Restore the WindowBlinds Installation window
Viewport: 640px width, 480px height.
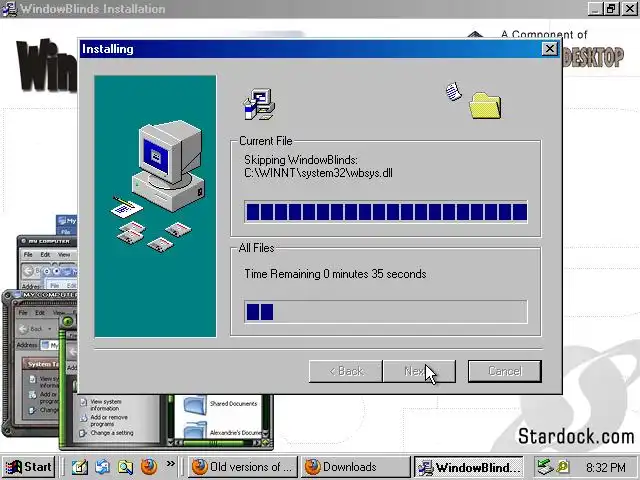[x=611, y=9]
